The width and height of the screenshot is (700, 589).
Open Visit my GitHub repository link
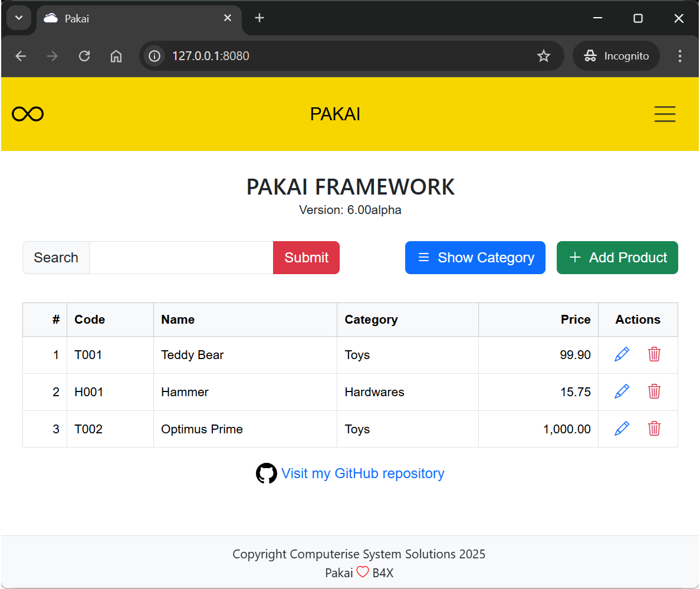(363, 473)
